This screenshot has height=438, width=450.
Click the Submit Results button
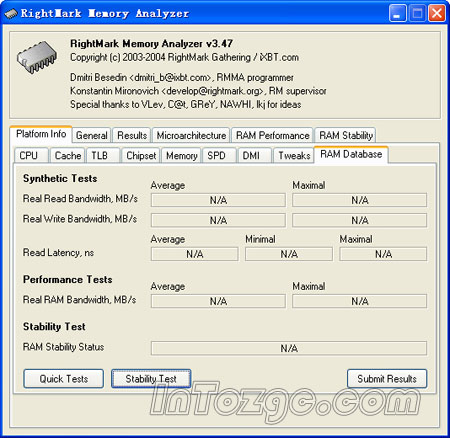387,379
